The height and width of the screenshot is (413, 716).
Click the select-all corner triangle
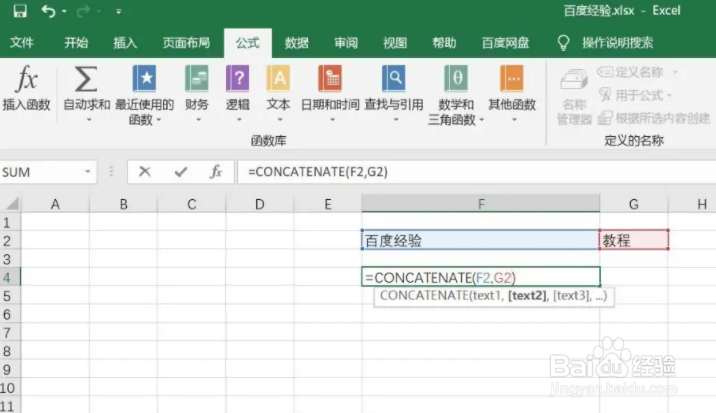(13, 203)
